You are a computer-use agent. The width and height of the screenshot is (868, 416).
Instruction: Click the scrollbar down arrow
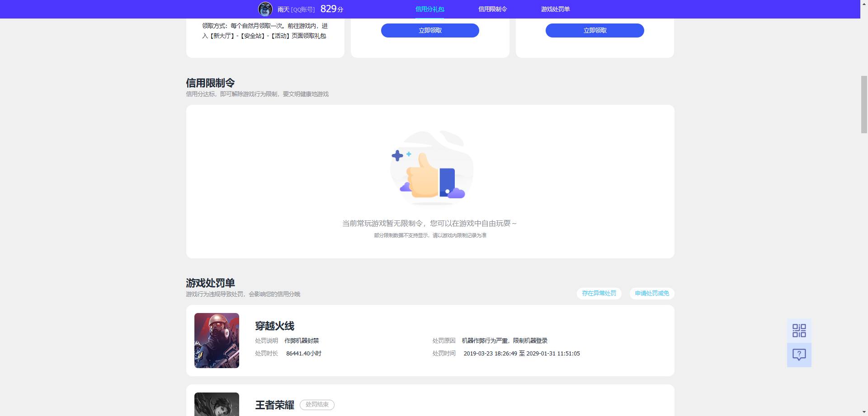864,412
